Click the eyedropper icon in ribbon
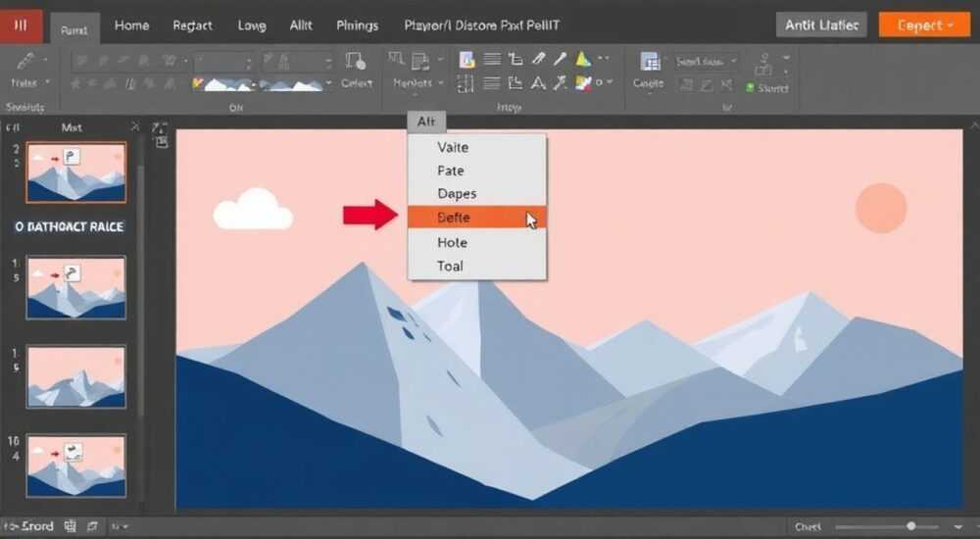The height and width of the screenshot is (539, 980). [x=560, y=60]
